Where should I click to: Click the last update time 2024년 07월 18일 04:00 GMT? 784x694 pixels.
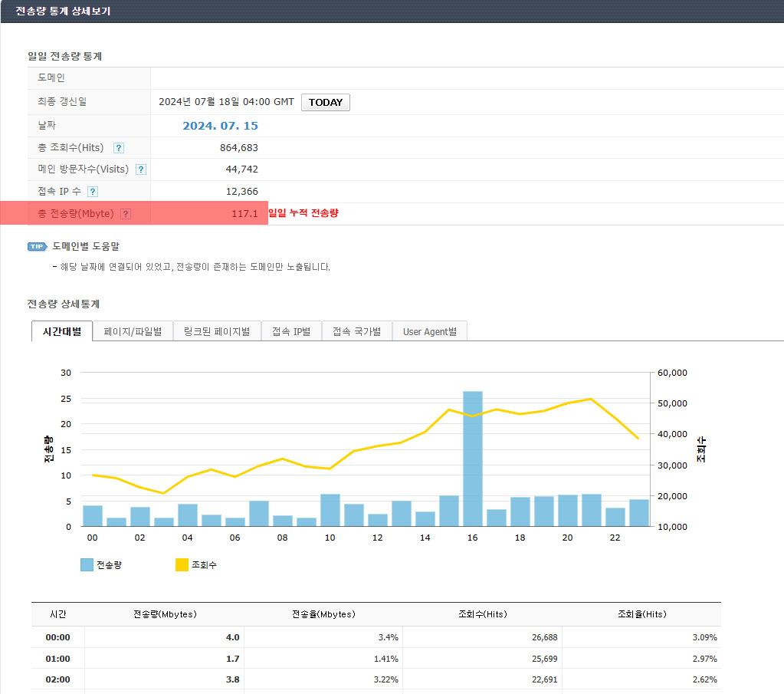(x=227, y=101)
